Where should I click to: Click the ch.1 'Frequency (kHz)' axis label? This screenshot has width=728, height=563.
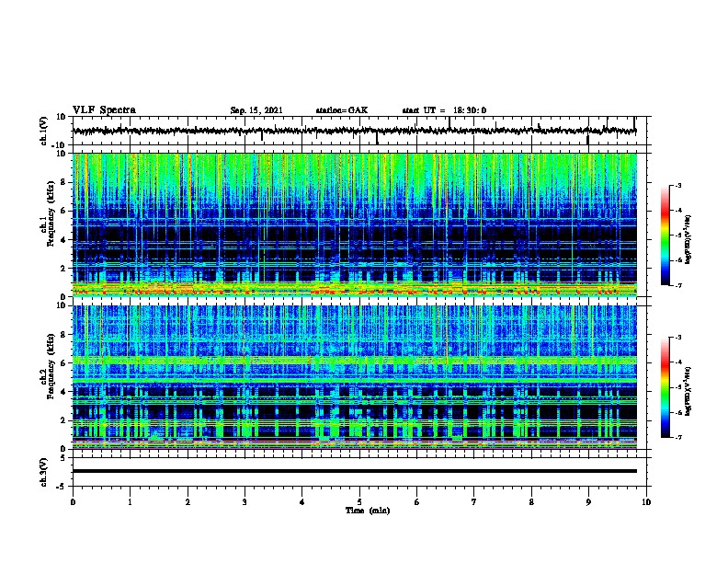51,214
